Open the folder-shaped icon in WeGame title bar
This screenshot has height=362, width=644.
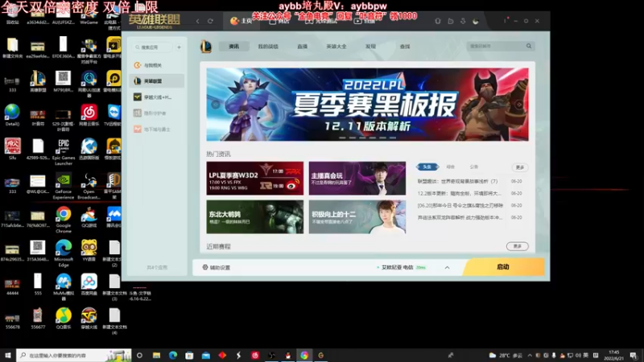tap(451, 21)
